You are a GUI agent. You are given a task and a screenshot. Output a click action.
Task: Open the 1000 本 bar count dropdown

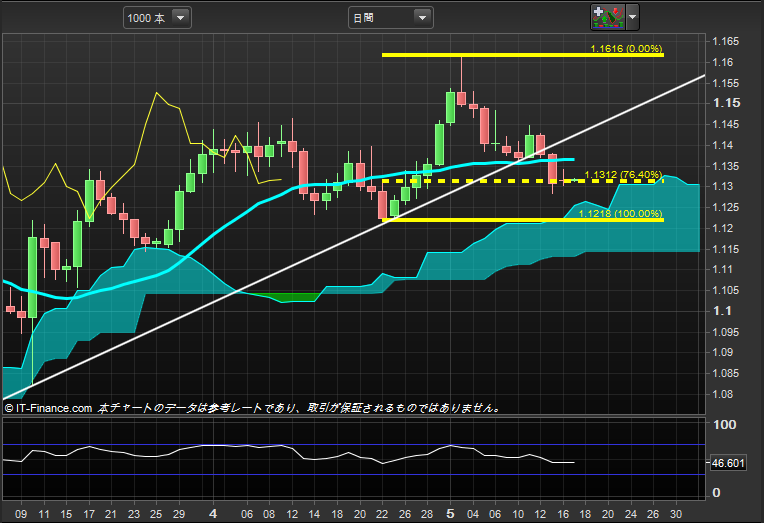(x=157, y=18)
